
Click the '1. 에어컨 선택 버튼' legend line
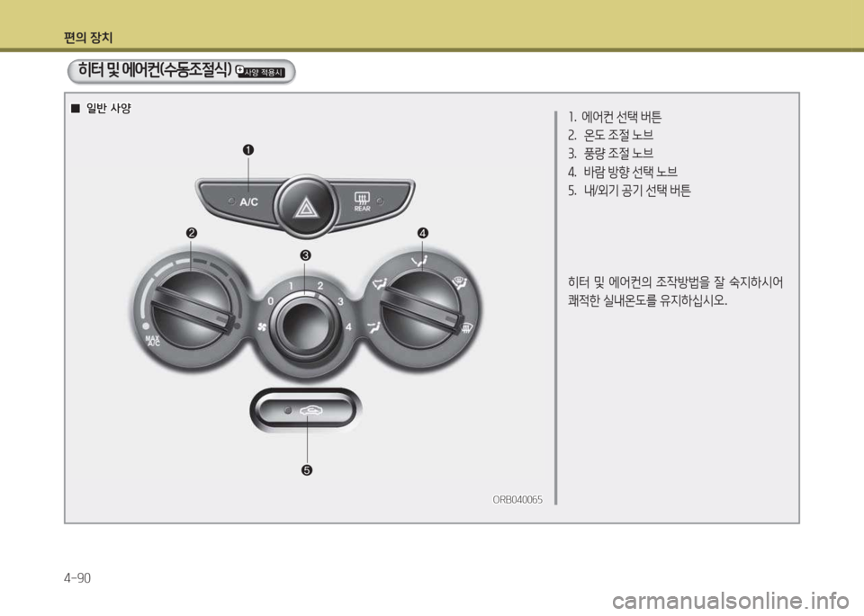coord(615,117)
